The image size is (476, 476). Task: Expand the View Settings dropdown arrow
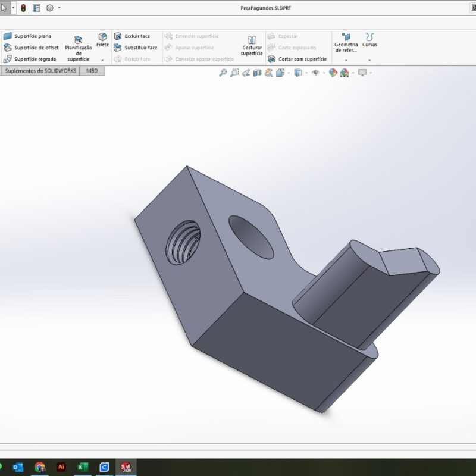(371, 73)
